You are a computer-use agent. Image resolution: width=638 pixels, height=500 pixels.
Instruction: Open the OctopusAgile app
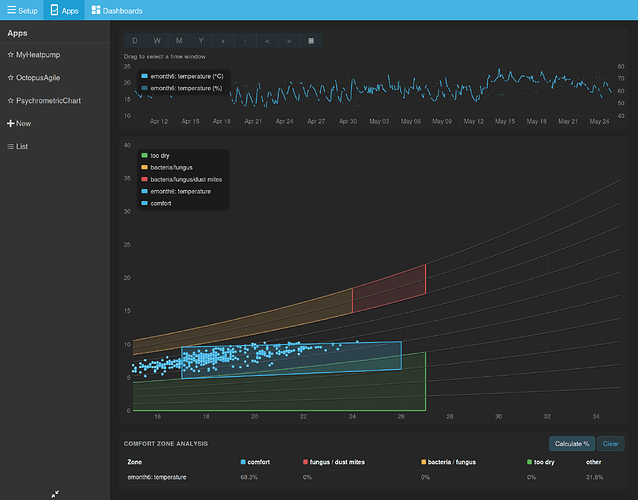click(x=38, y=78)
